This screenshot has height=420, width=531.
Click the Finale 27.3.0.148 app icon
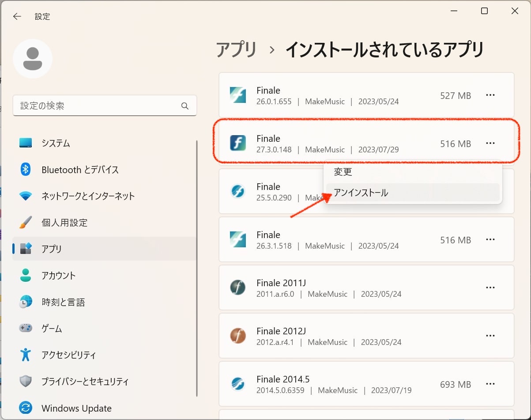point(238,144)
